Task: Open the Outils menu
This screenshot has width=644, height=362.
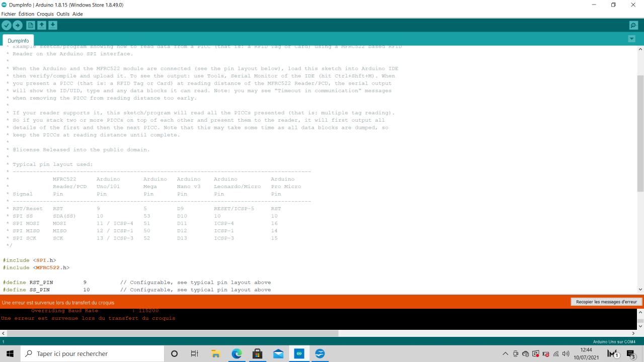Action: 63,14
